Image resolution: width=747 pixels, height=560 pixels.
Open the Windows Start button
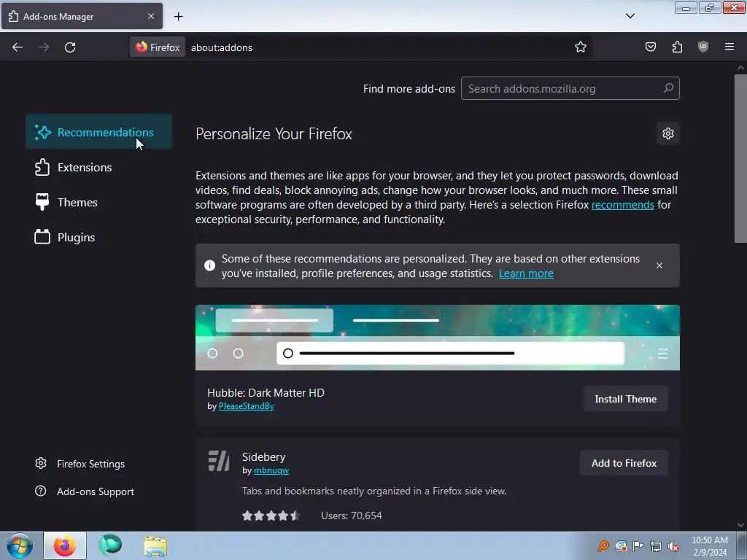tap(20, 545)
